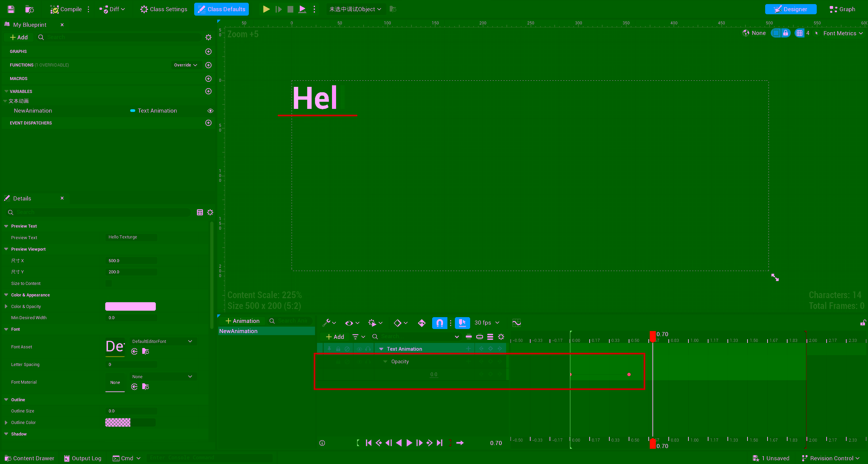
Task: Play the animation forward
Action: click(x=409, y=443)
